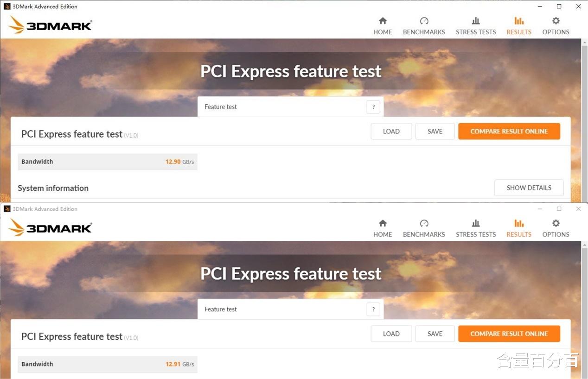Image resolution: width=588 pixels, height=379 pixels.
Task: Click Home icon in bottom window
Action: 383,224
